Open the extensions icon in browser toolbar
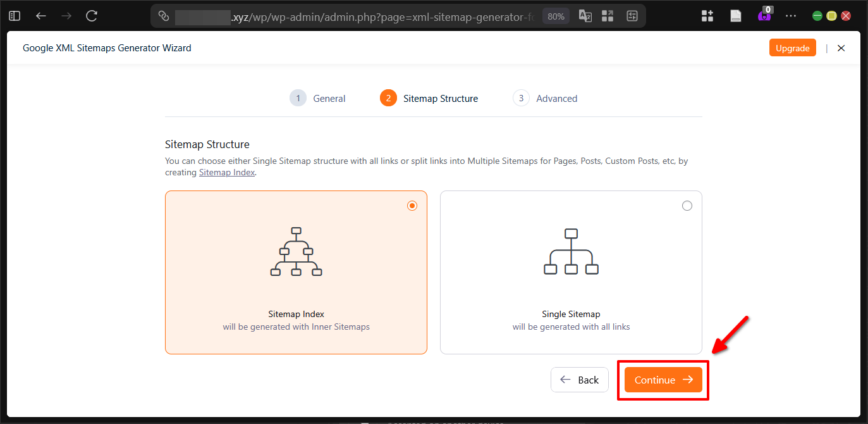 pos(707,16)
